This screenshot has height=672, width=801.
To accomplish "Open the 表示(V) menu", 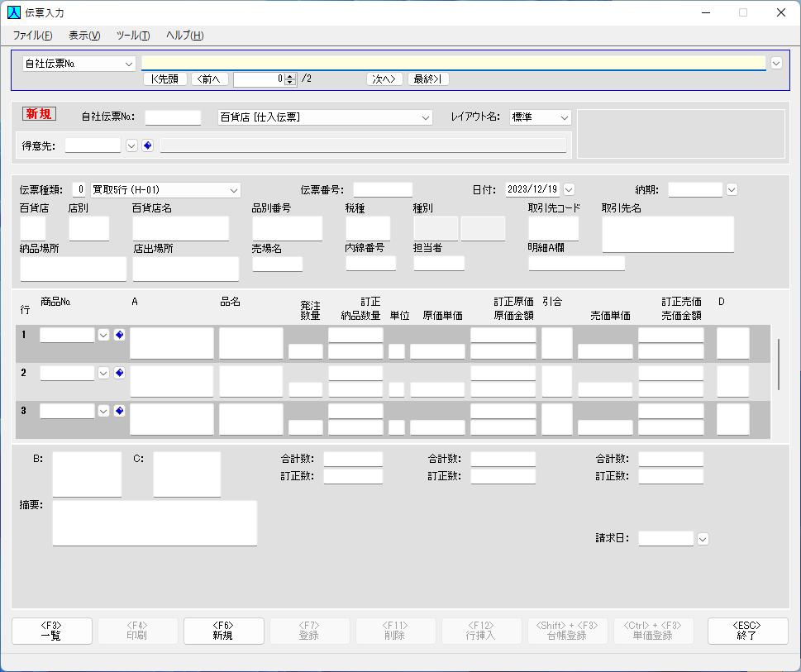I will [x=84, y=36].
